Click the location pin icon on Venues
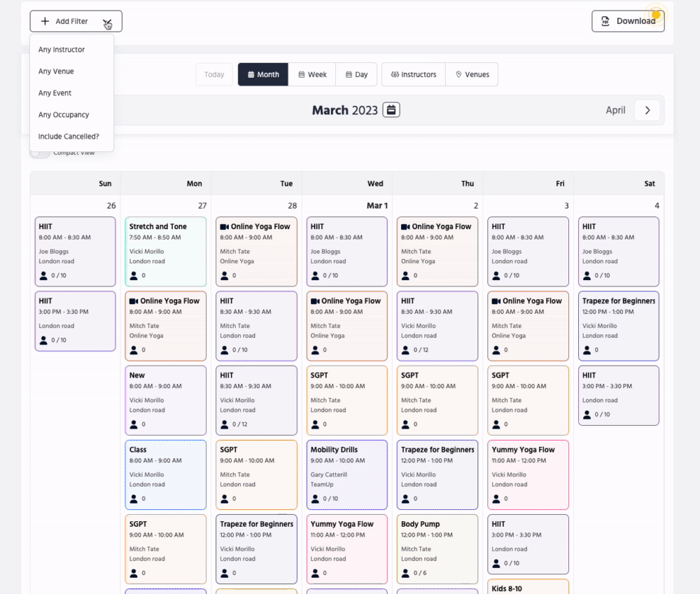 pyautogui.click(x=458, y=74)
